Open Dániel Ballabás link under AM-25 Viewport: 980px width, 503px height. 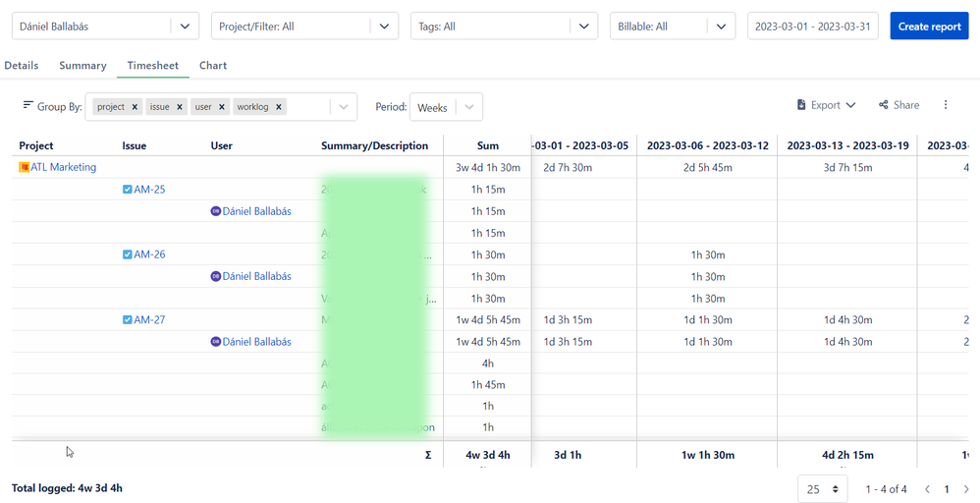coord(257,211)
